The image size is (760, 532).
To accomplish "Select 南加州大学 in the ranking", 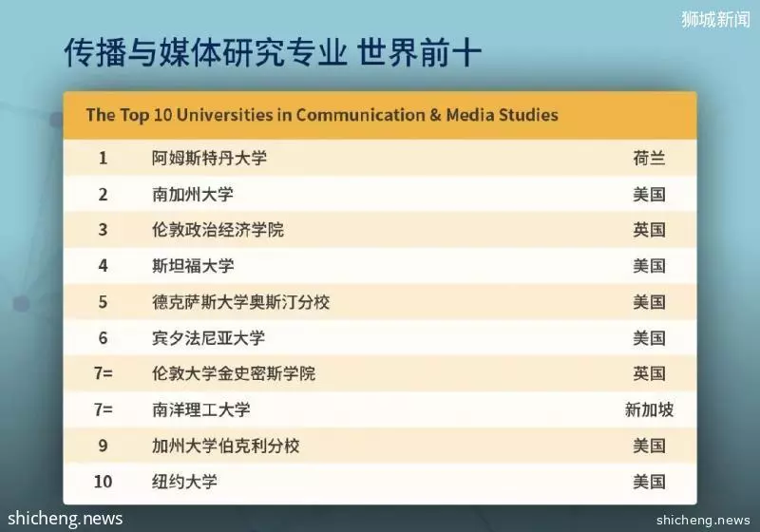I will 193,195.
